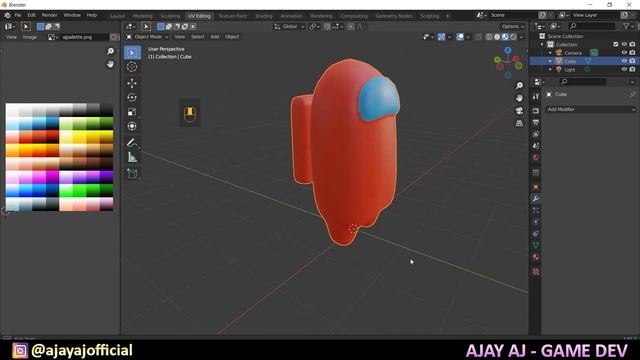Open the viewport Add menu
The width and height of the screenshot is (640, 360).
pyautogui.click(x=215, y=37)
